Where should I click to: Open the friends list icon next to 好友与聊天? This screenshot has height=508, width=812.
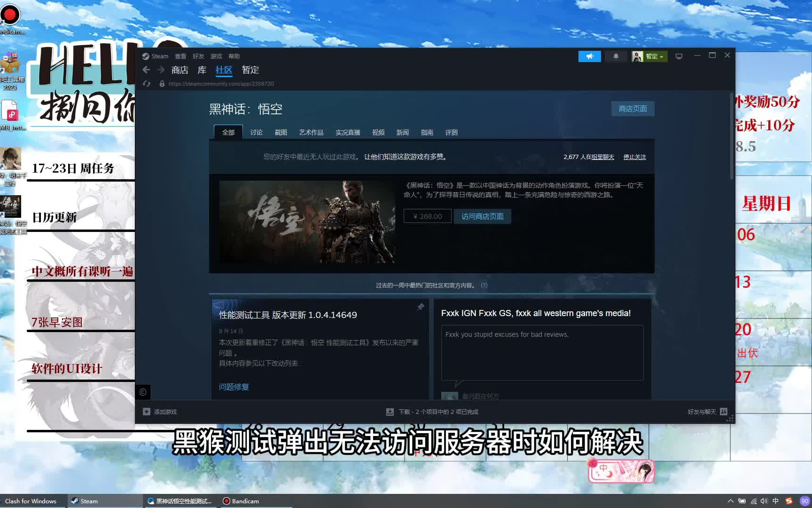point(724,412)
